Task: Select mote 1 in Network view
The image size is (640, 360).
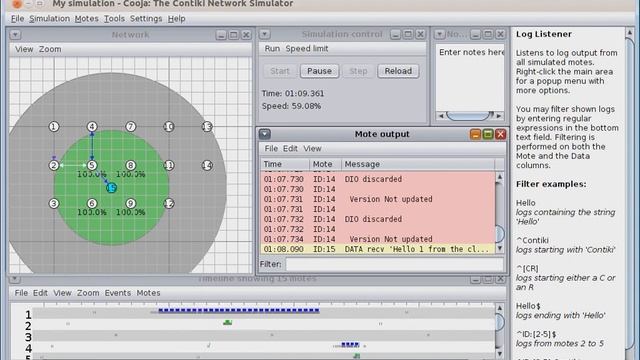Action: point(54,127)
